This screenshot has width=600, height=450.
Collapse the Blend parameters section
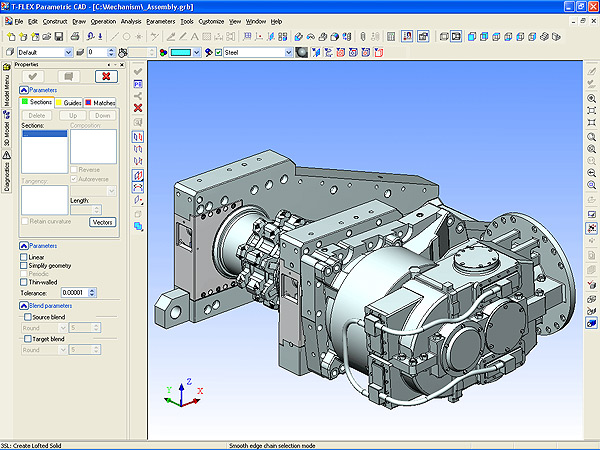click(x=24, y=305)
